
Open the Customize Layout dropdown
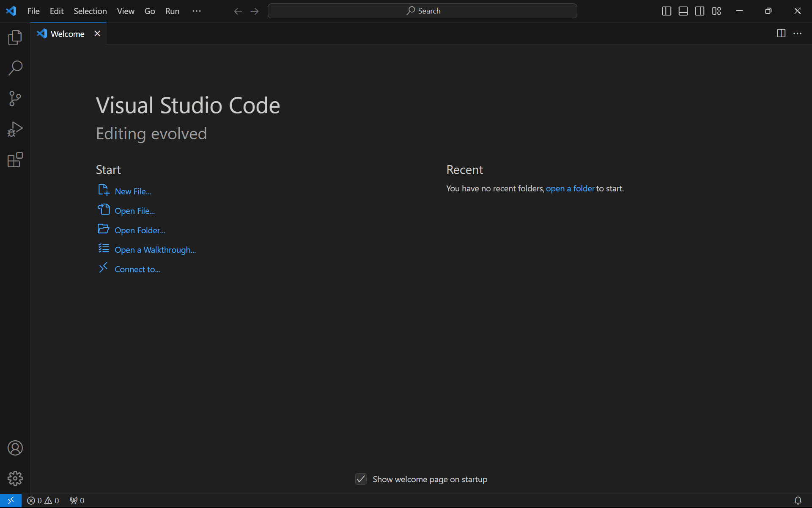[717, 11]
